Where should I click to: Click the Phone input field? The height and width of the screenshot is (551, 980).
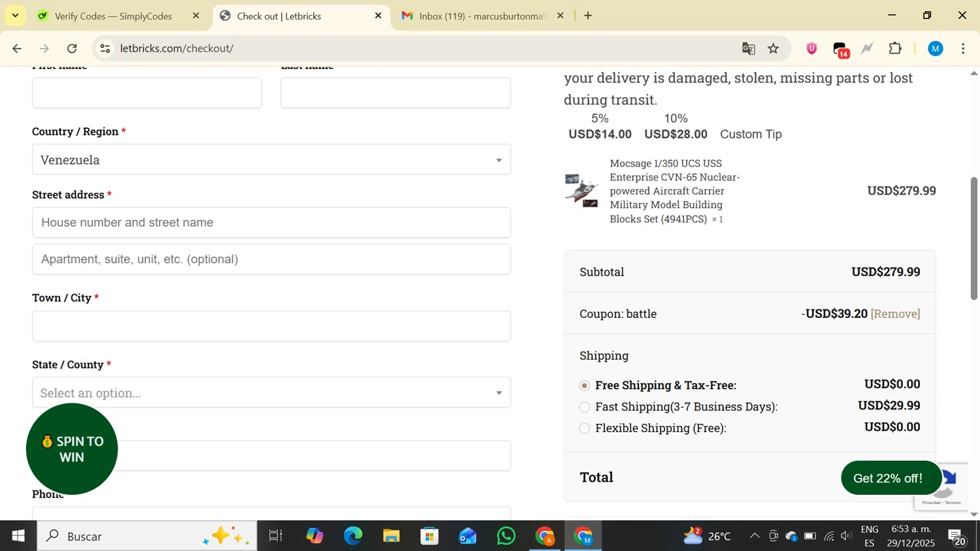click(x=271, y=514)
